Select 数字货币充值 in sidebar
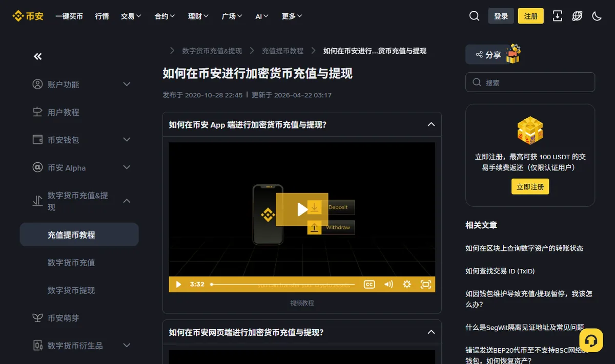 [71, 262]
